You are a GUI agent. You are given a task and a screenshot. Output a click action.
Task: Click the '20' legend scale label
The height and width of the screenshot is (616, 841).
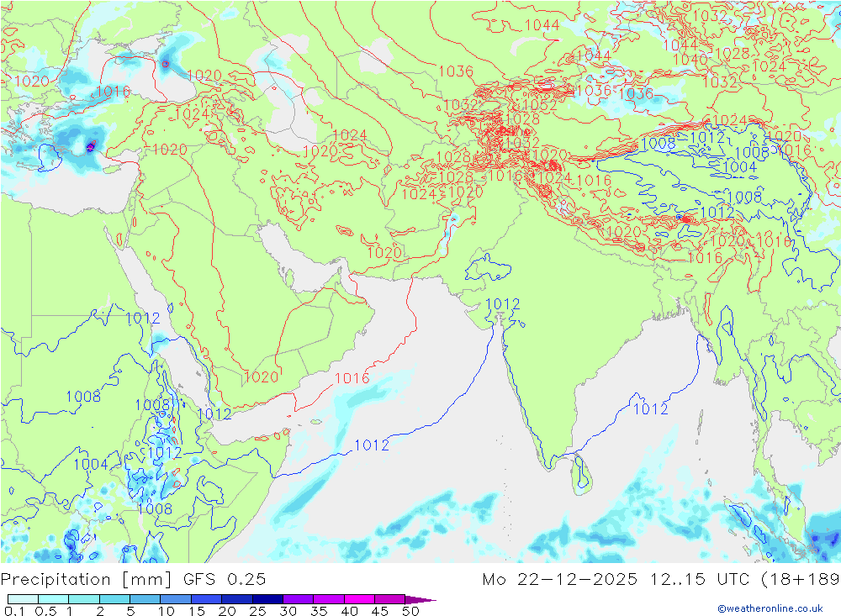[227, 611]
